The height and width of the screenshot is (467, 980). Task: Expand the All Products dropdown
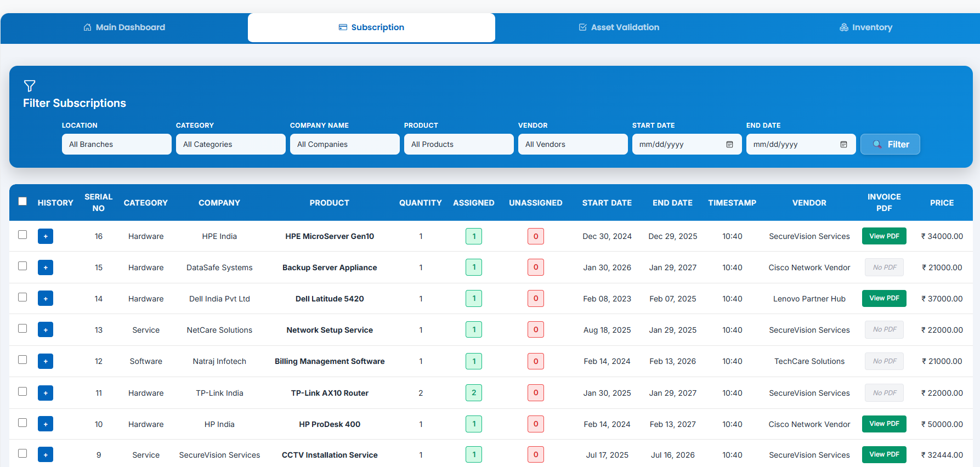(459, 144)
